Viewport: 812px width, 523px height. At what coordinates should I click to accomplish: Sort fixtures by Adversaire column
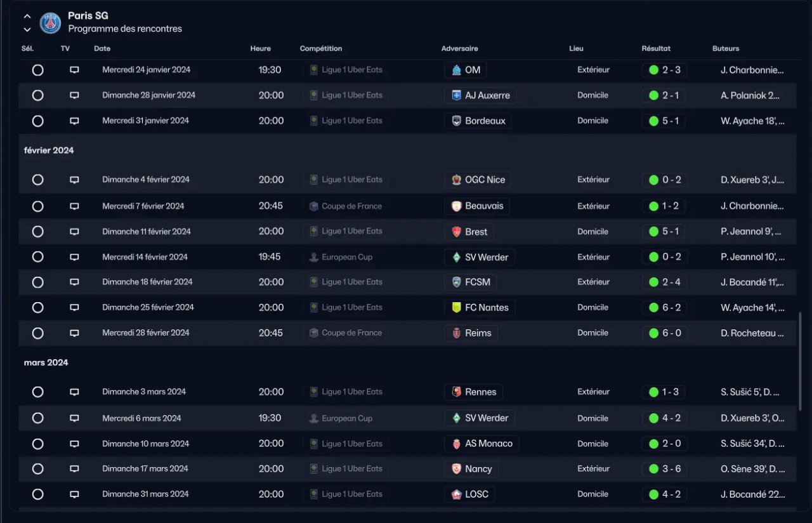click(x=460, y=49)
